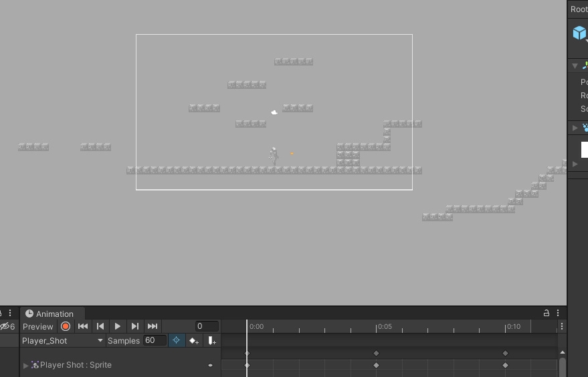The image size is (588, 377).
Task: Step to the next keyframe
Action: [135, 326]
